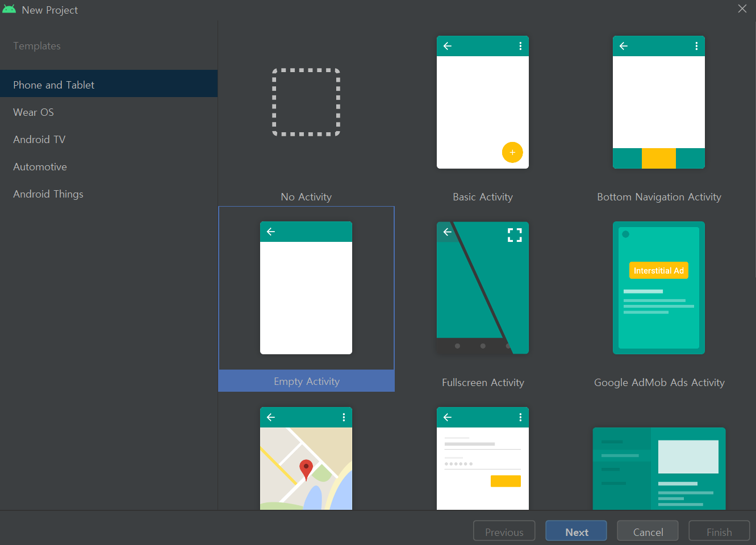Switch to Wear OS templates

coord(108,112)
